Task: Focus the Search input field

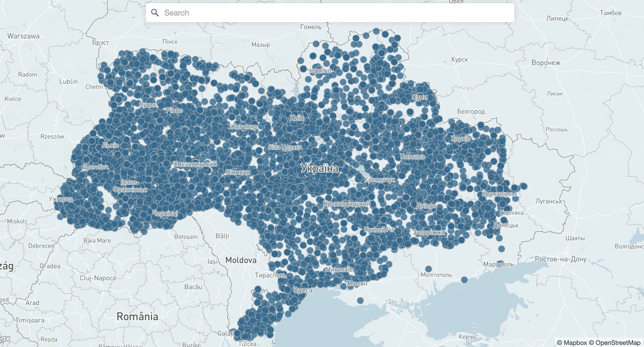Action: click(x=330, y=13)
